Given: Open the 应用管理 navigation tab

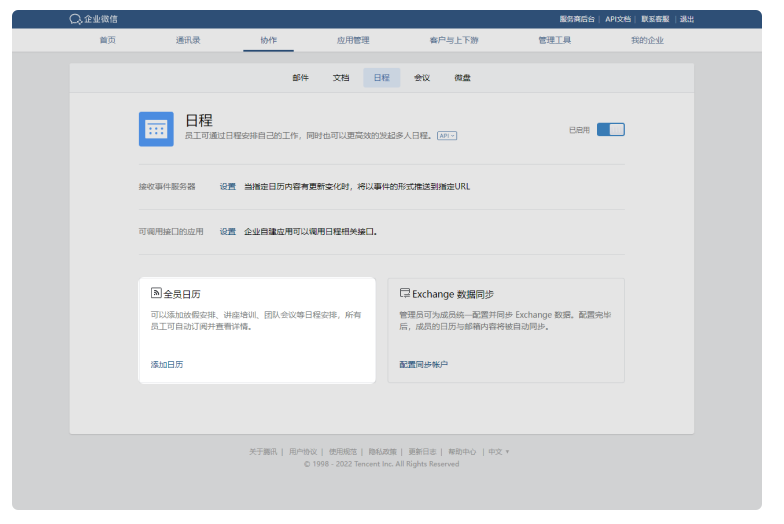Looking at the screenshot, I should [353, 40].
